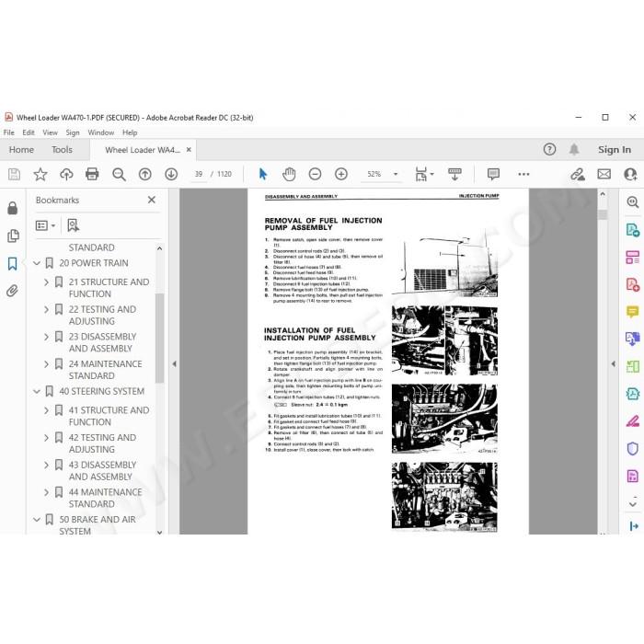Image resolution: width=644 pixels, height=644 pixels.
Task: Activate the Hand pan tool
Action: (289, 174)
